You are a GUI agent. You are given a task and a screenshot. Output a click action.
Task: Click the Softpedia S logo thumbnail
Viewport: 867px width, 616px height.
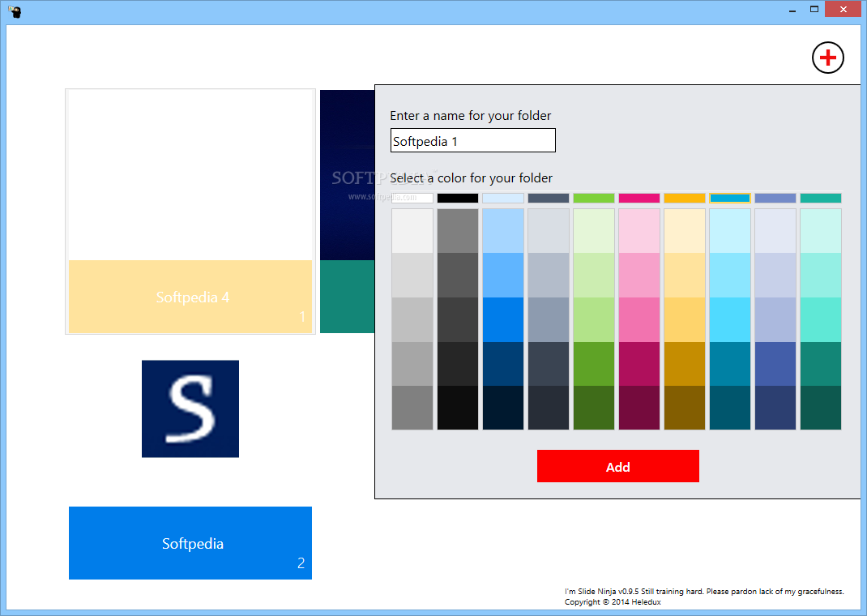coord(190,409)
